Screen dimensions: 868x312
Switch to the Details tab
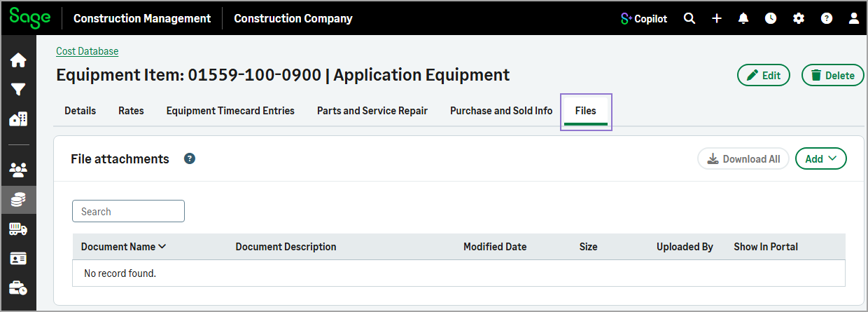pyautogui.click(x=80, y=111)
